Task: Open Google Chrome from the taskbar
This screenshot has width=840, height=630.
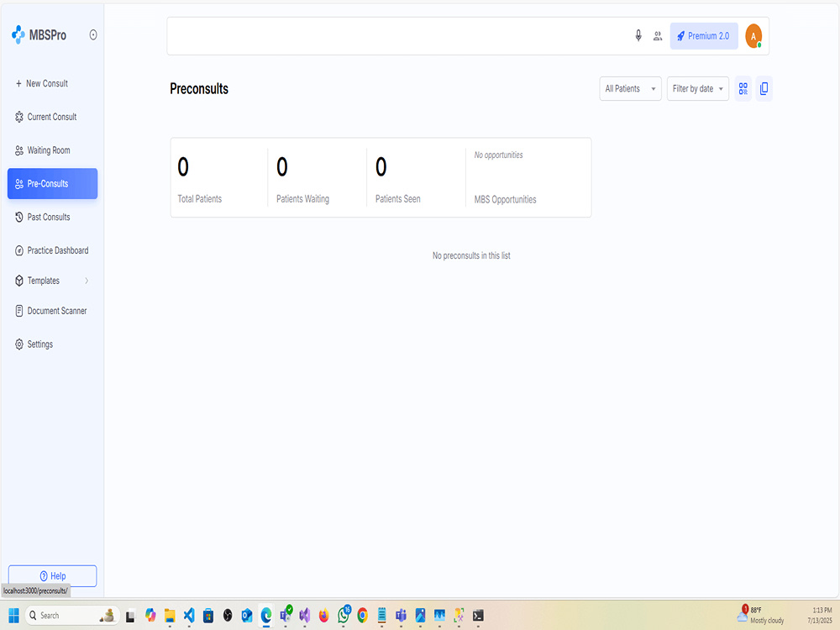Action: (363, 616)
